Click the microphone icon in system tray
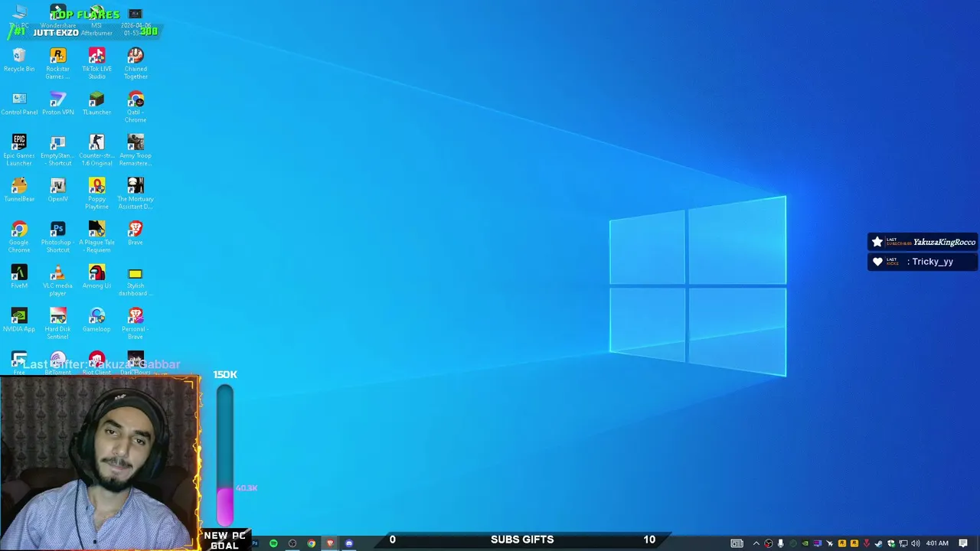 781,543
